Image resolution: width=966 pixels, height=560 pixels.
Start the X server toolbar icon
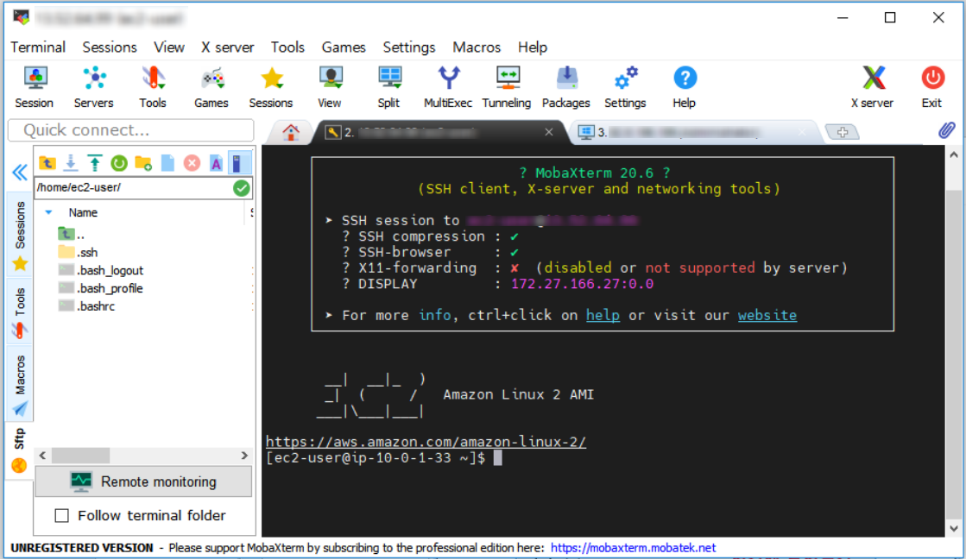(x=873, y=87)
